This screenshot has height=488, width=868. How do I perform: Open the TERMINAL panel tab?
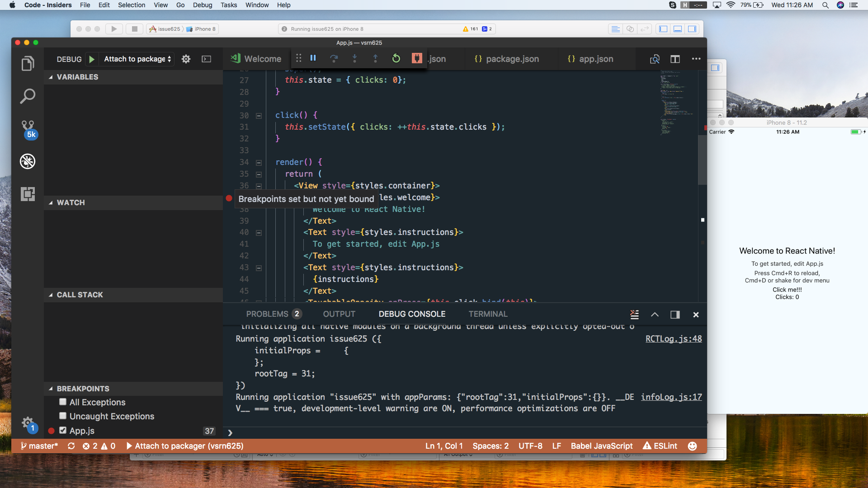(x=488, y=314)
